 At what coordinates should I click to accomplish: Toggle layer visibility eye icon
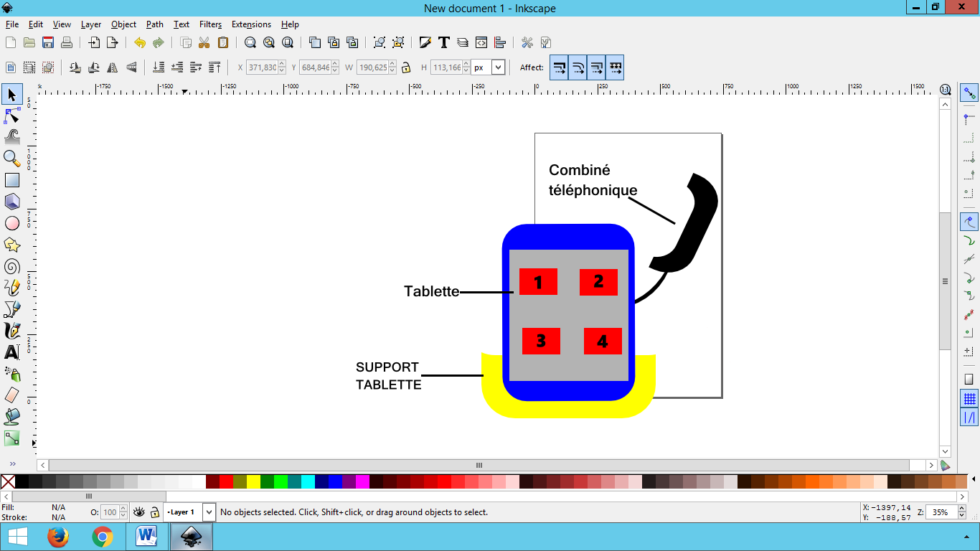(x=139, y=512)
